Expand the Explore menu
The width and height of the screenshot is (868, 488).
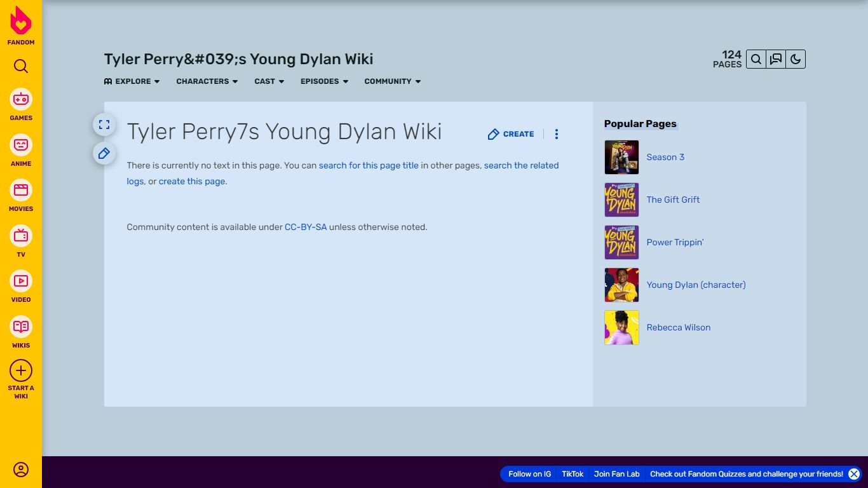(x=132, y=81)
